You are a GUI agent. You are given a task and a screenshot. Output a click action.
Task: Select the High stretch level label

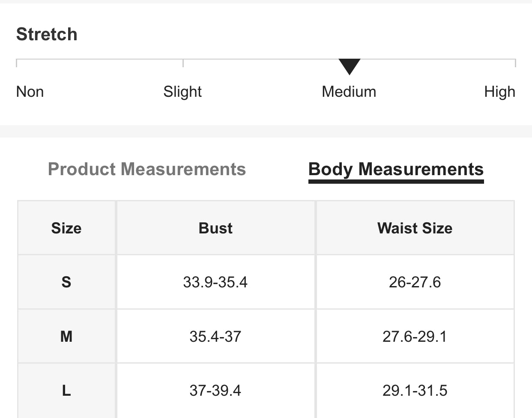(499, 91)
